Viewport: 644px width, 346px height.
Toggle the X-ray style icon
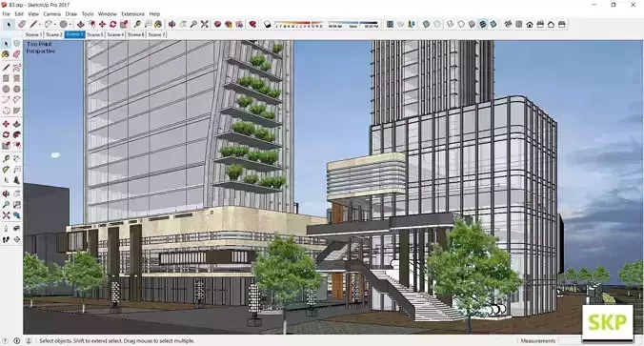coord(426,24)
